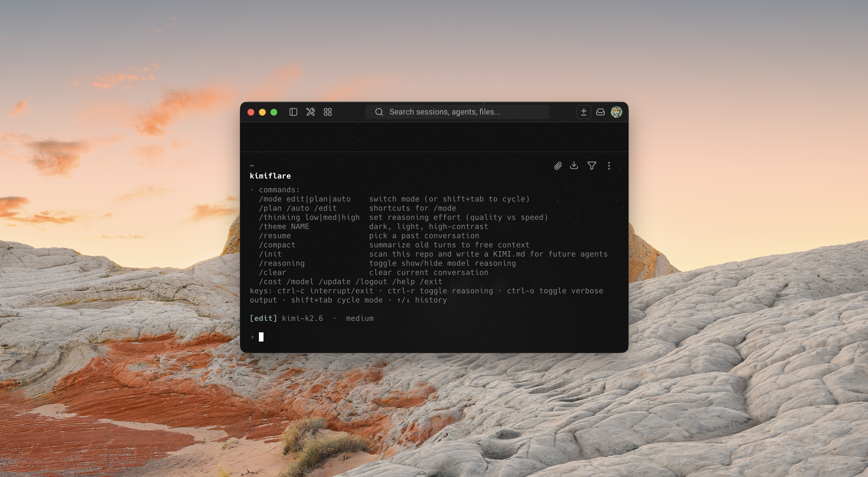Open the grid layout view icon
The width and height of the screenshot is (868, 477).
(328, 112)
